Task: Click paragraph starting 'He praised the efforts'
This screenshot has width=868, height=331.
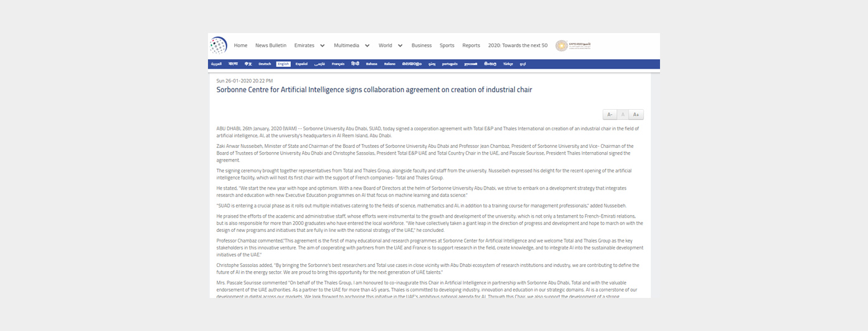Action: [430, 223]
